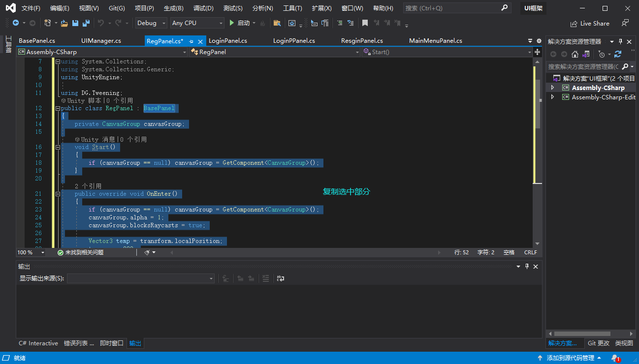Open the 编辑(E) menu
This screenshot has height=364, width=639.
(x=60, y=8)
